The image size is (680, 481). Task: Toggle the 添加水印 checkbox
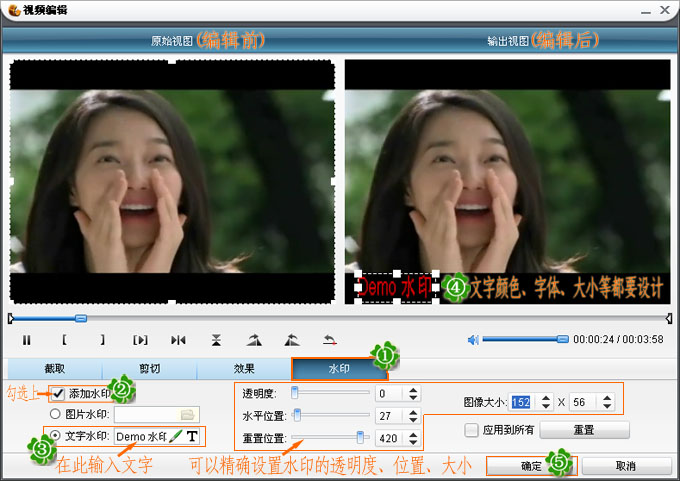[x=59, y=394]
